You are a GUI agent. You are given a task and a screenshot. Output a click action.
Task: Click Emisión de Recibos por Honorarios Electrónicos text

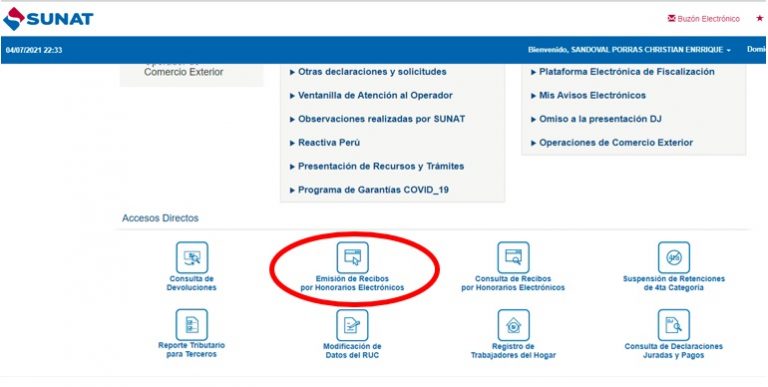click(352, 283)
